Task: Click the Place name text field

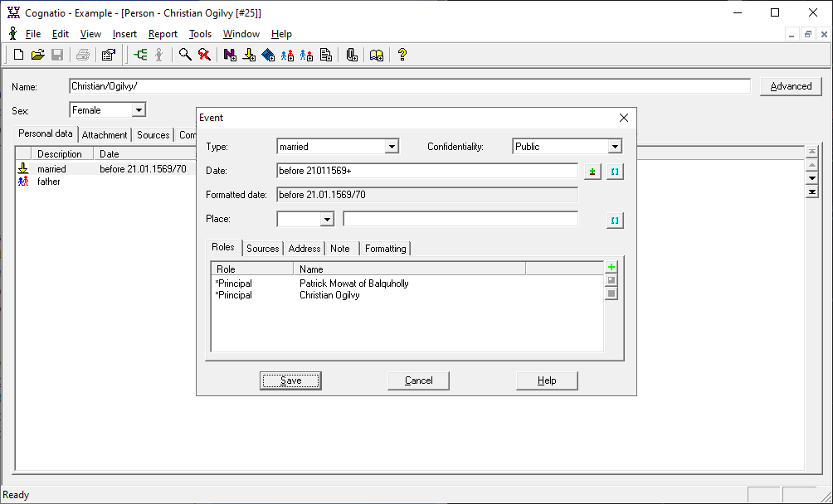Action: pos(460,219)
